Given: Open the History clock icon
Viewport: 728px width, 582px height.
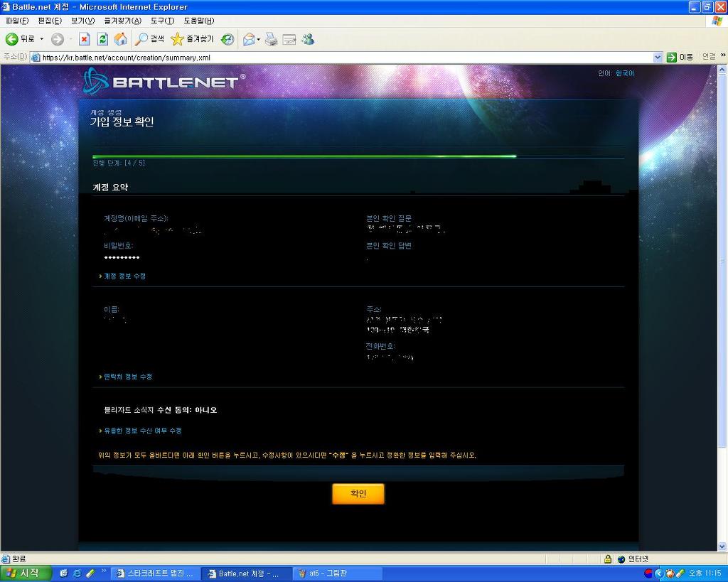Looking at the screenshot, I should pos(227,40).
